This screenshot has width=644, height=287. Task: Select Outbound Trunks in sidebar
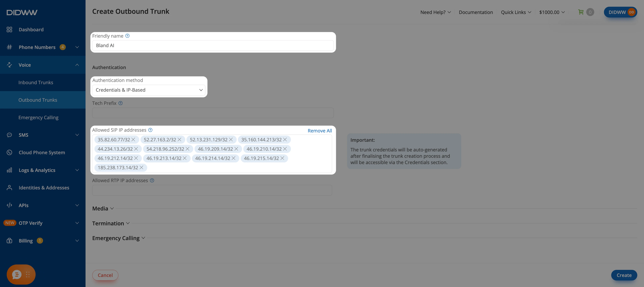pyautogui.click(x=43, y=100)
